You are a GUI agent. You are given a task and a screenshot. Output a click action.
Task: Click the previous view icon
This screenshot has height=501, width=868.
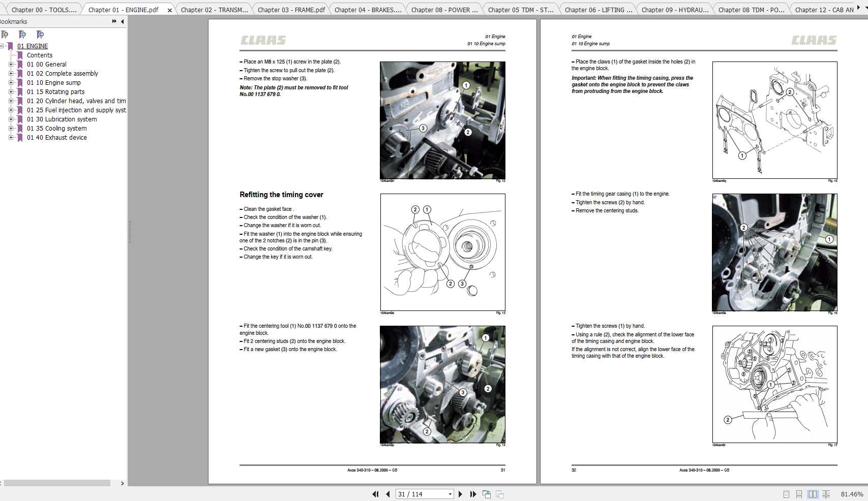[487, 493]
